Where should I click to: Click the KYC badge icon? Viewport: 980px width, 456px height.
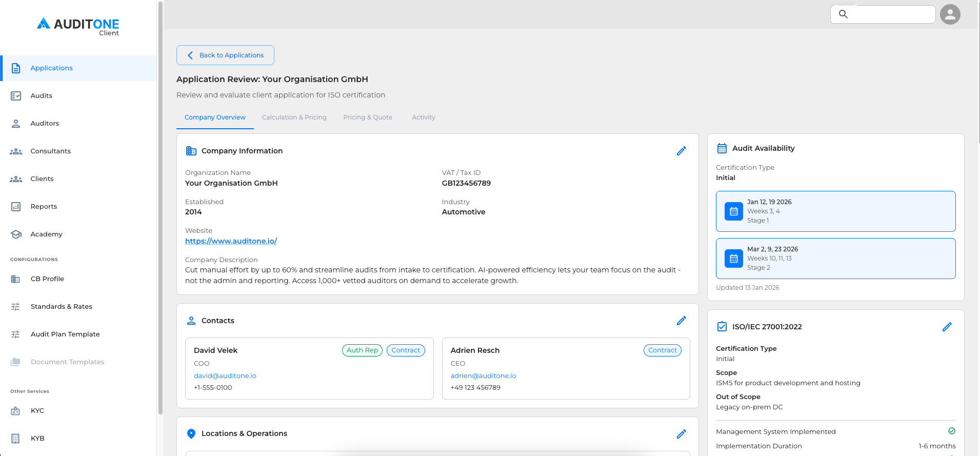click(15, 411)
